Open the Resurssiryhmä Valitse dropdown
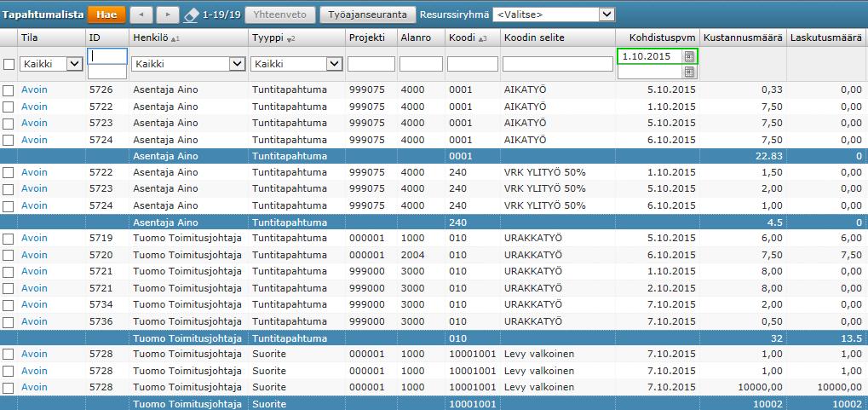The width and height of the screenshot is (868, 410). (x=554, y=14)
